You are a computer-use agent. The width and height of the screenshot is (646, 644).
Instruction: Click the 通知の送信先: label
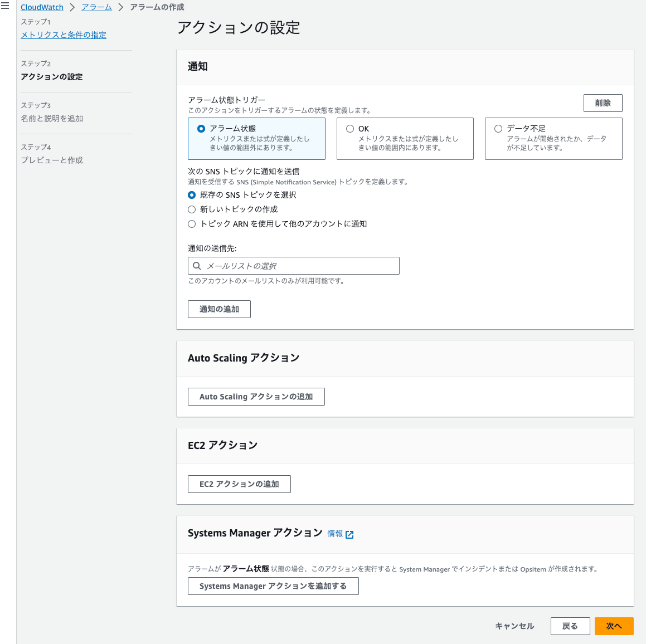(212, 248)
